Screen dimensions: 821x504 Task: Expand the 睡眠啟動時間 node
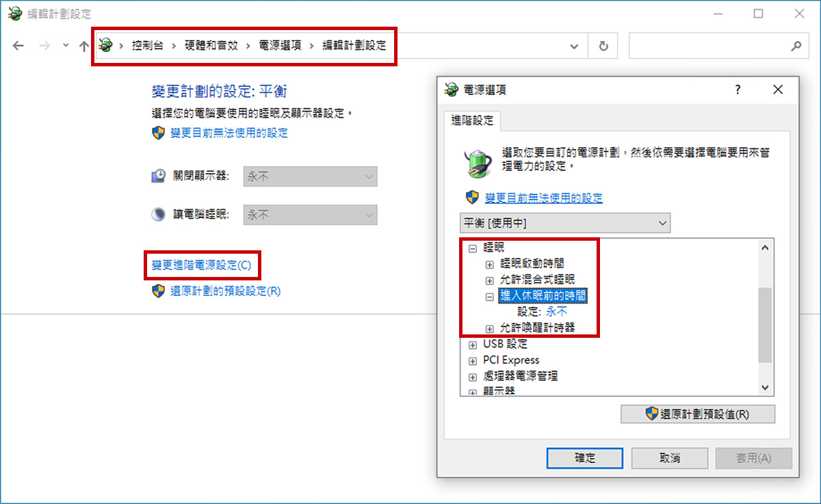coord(489,264)
